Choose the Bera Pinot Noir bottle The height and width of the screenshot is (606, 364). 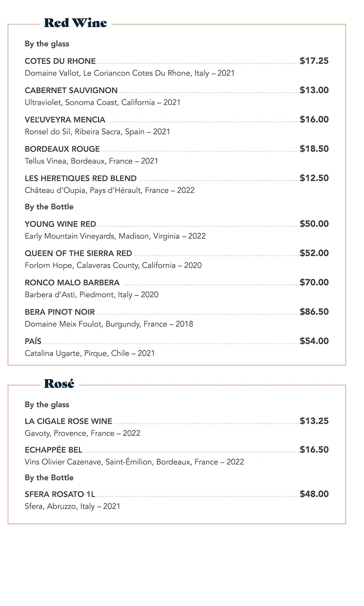[59, 312]
